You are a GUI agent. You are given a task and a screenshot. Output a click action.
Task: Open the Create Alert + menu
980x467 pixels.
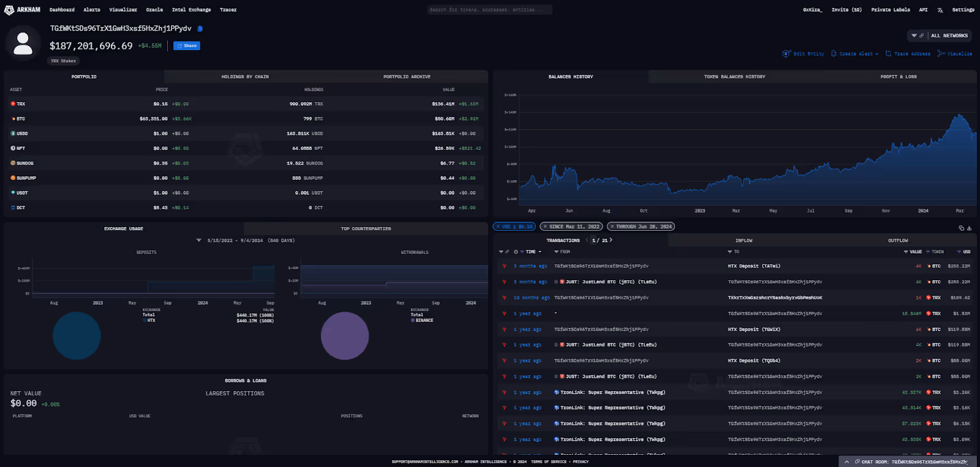[x=854, y=54]
